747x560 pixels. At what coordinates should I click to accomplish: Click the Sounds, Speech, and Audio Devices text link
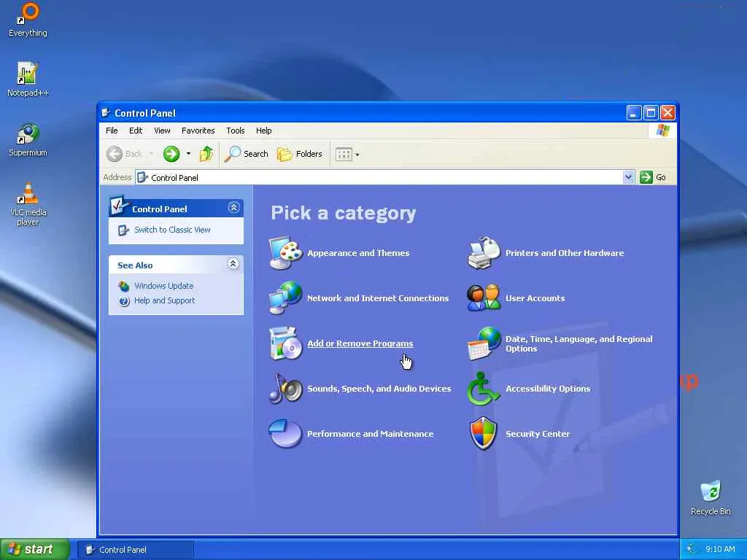coord(379,389)
